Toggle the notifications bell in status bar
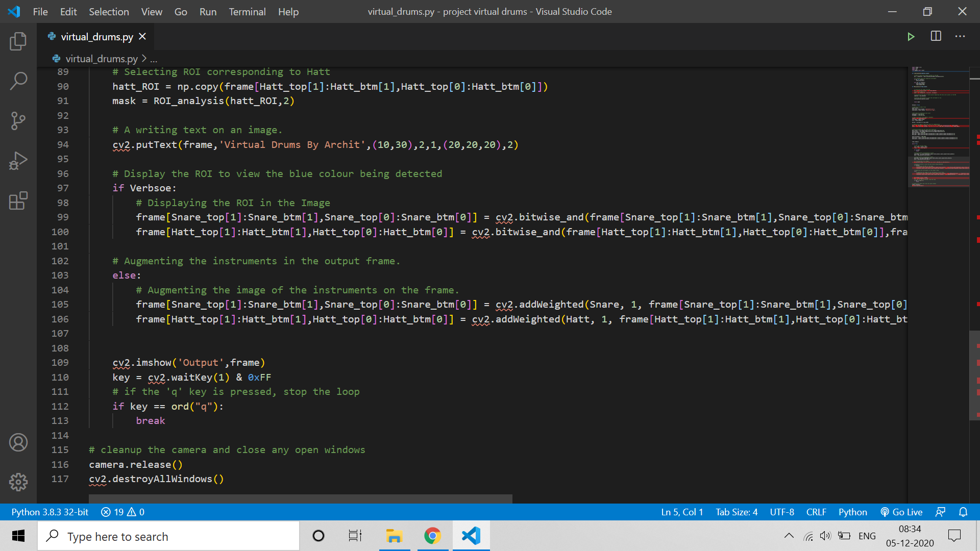The width and height of the screenshot is (980, 551). point(963,512)
